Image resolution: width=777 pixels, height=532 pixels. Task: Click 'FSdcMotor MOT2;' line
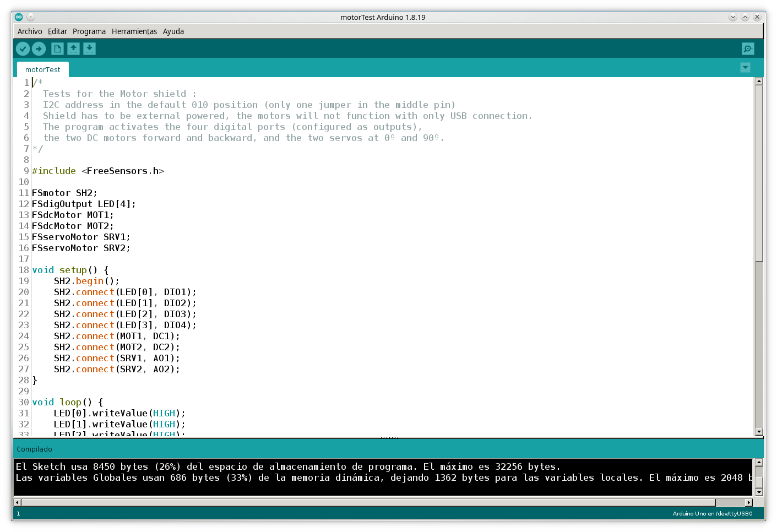[x=73, y=226]
